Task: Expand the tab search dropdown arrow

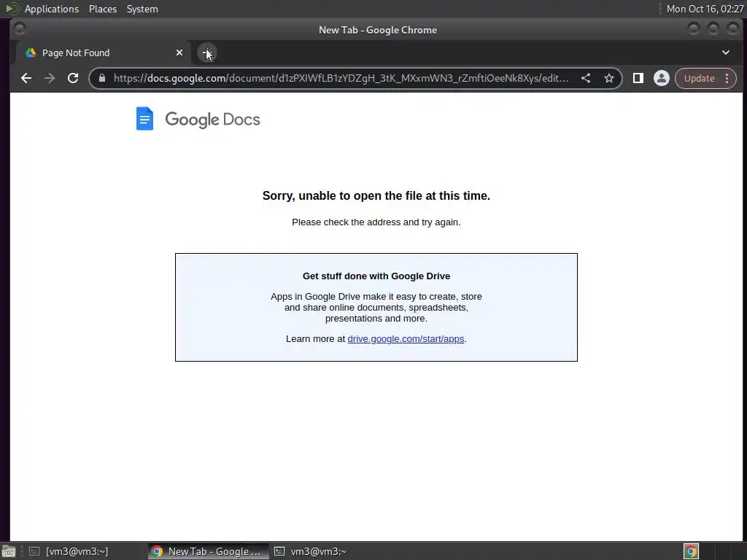Action: tap(726, 52)
